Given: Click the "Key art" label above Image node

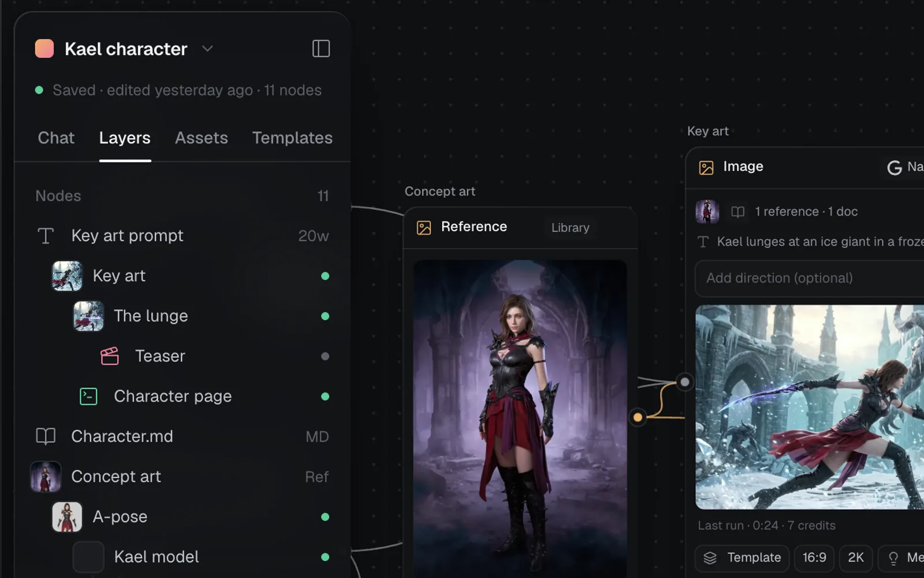Looking at the screenshot, I should click(x=707, y=131).
